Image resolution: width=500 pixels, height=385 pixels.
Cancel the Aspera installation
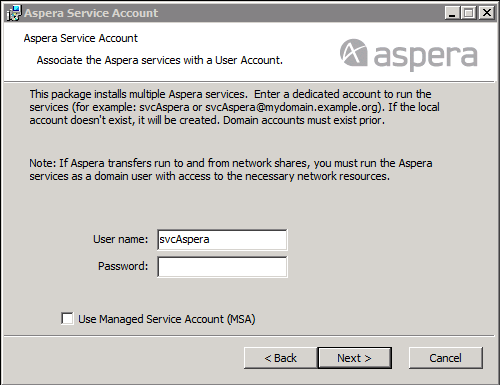445,358
